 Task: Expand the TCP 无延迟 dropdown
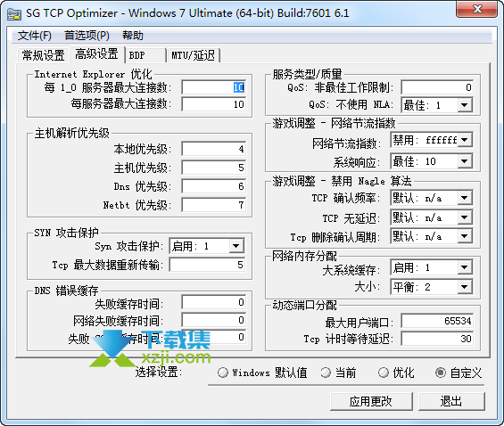(x=465, y=217)
